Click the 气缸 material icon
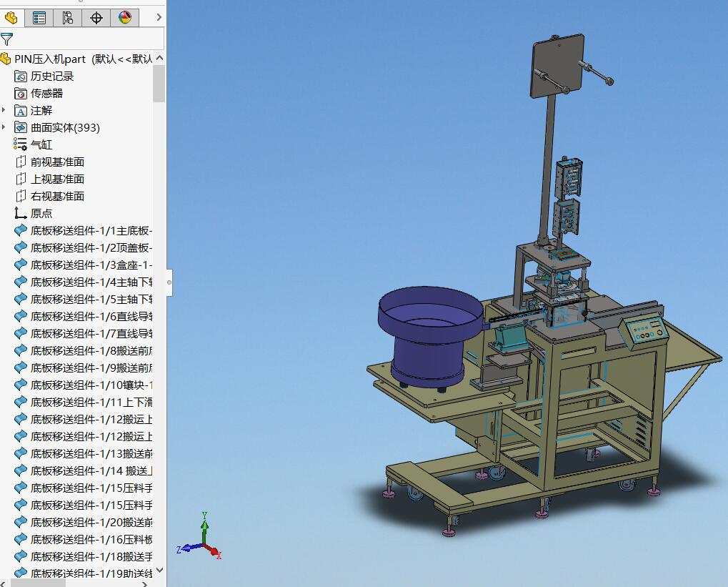Screen dimensions: 728x587 pyautogui.click(x=21, y=144)
